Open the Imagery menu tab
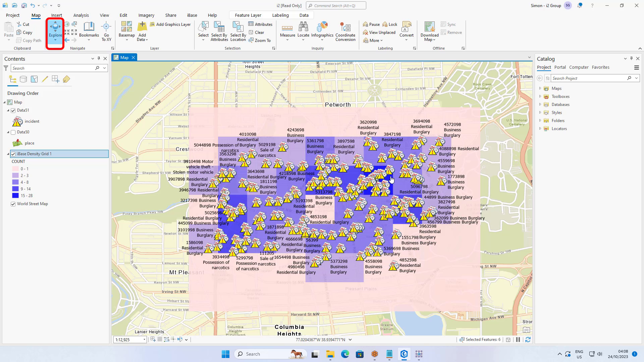Image resolution: width=644 pixels, height=362 pixels. click(146, 15)
